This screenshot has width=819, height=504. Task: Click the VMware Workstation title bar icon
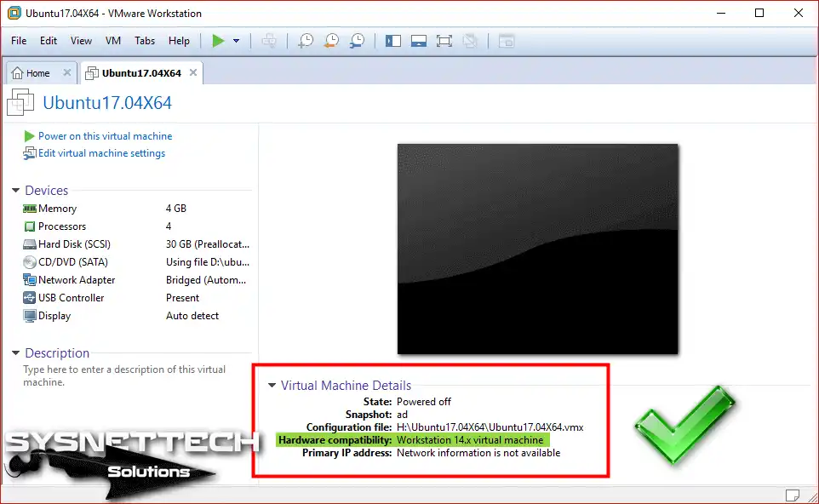(x=14, y=13)
